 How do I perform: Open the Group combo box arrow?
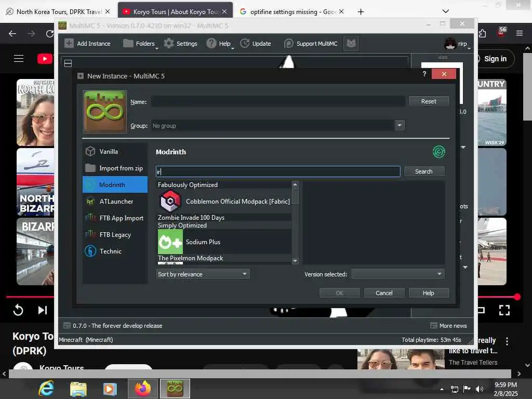tap(400, 126)
